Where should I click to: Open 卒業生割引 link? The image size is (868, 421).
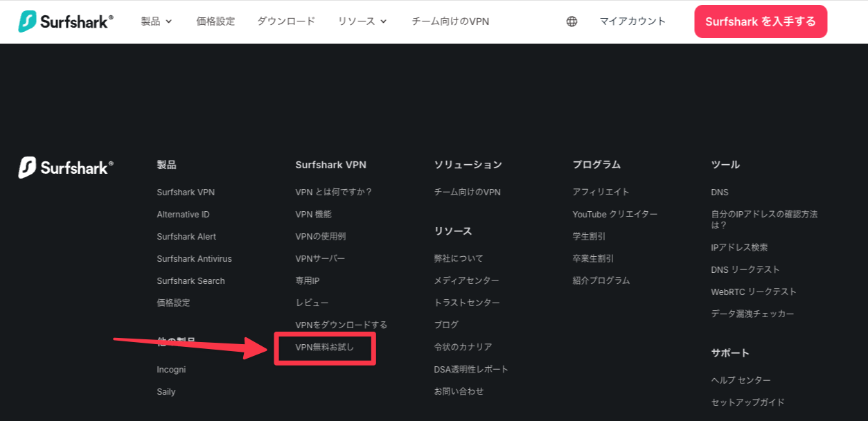point(593,258)
